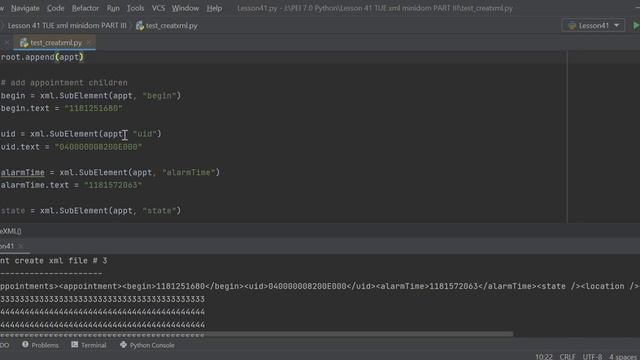640x360 pixels.
Task: Select the run tool window tab ending 'on41'
Action: coord(7,246)
